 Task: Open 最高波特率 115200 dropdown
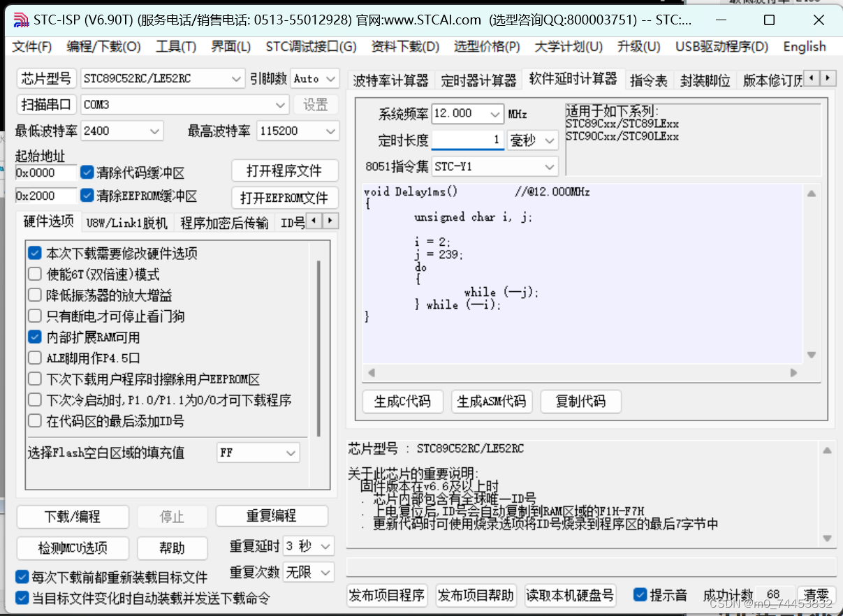pyautogui.click(x=298, y=131)
